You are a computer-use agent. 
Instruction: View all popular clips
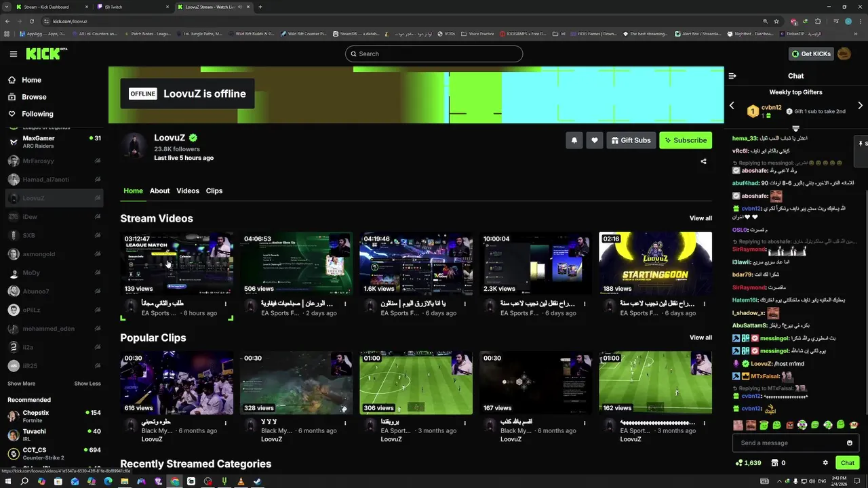tap(701, 338)
